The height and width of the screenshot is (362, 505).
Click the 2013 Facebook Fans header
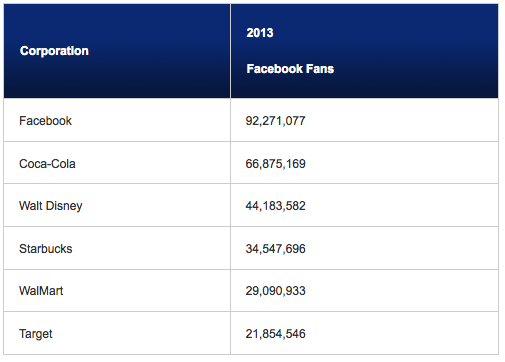coord(364,51)
